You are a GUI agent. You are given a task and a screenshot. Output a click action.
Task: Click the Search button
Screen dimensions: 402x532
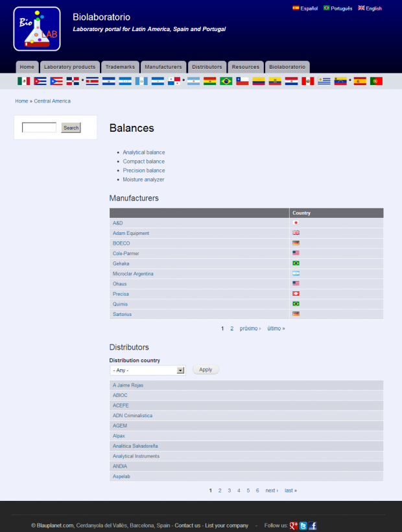[x=71, y=128]
